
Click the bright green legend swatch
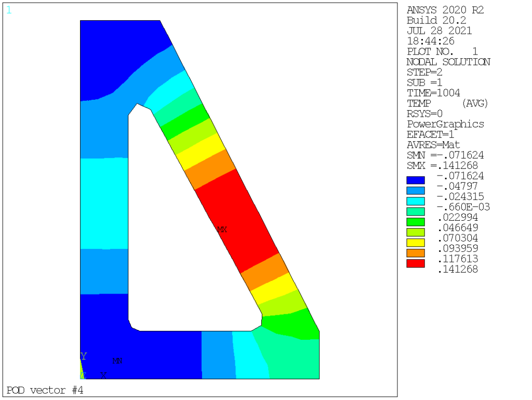click(416, 222)
